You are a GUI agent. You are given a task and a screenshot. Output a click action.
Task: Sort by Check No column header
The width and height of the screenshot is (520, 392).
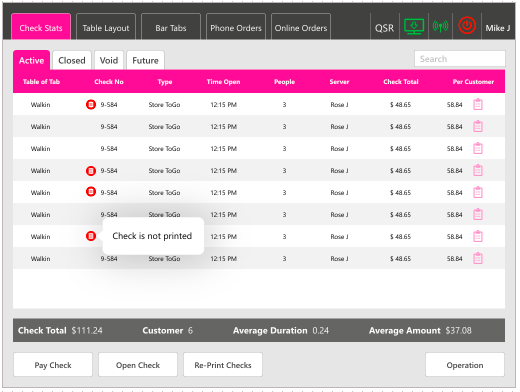(109, 82)
